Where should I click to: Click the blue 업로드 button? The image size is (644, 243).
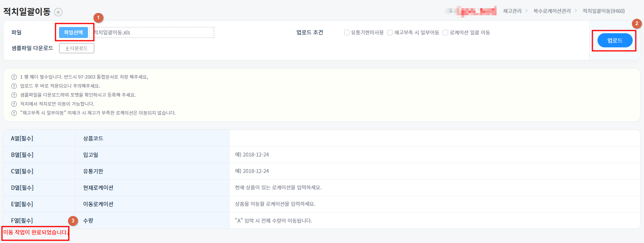click(615, 40)
